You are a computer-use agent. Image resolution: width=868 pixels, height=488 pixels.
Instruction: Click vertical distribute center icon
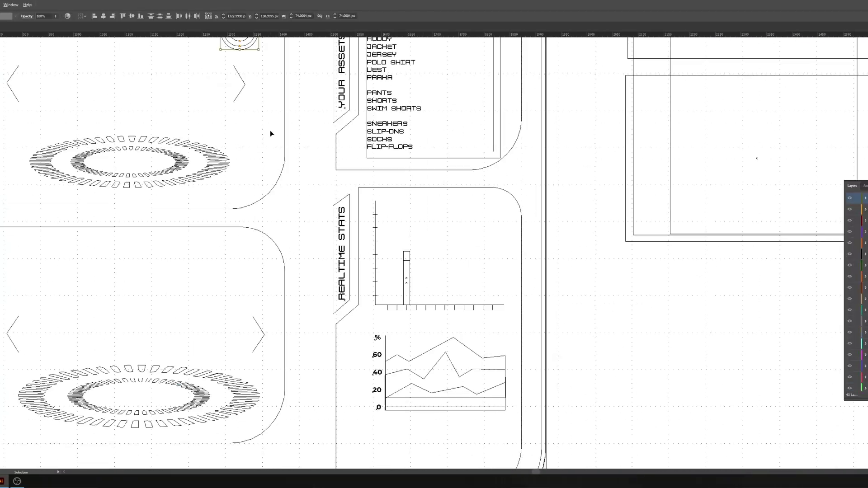(160, 16)
